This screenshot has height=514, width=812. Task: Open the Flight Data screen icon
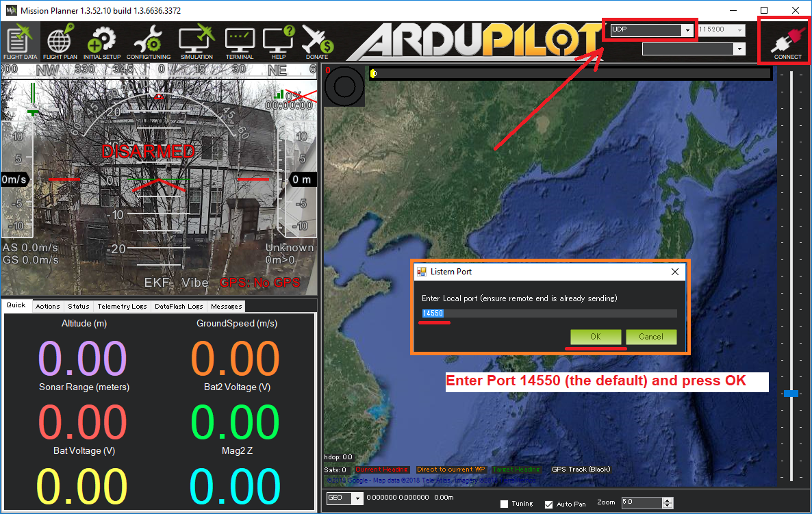(20, 42)
